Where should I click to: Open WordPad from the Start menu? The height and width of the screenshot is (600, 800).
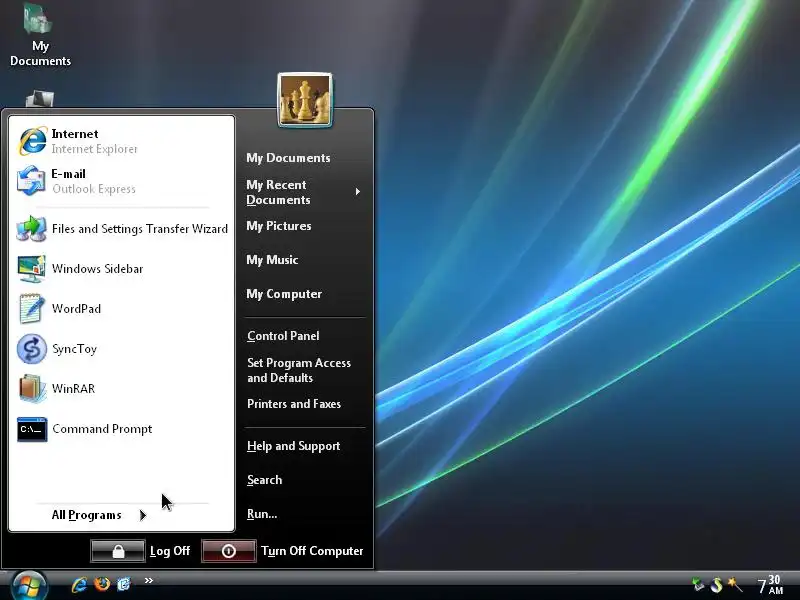tap(121, 309)
